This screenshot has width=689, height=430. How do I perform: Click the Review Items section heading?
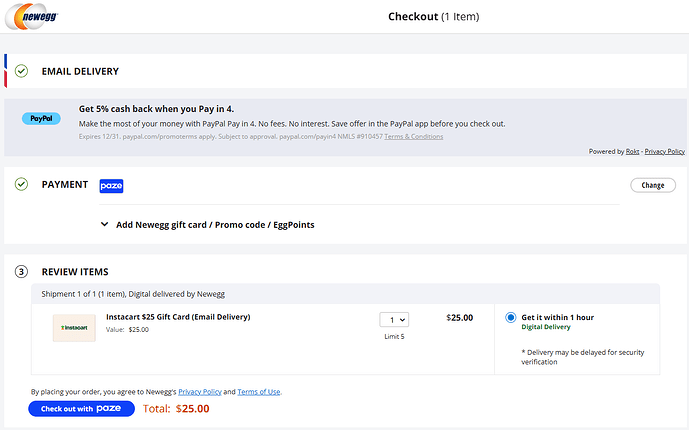tap(75, 272)
